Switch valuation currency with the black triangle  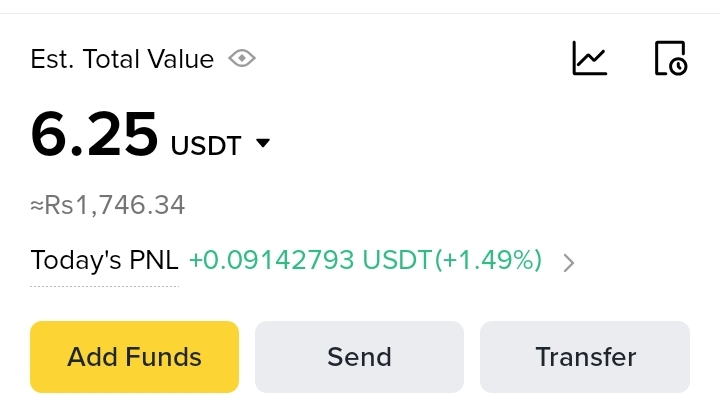click(263, 143)
